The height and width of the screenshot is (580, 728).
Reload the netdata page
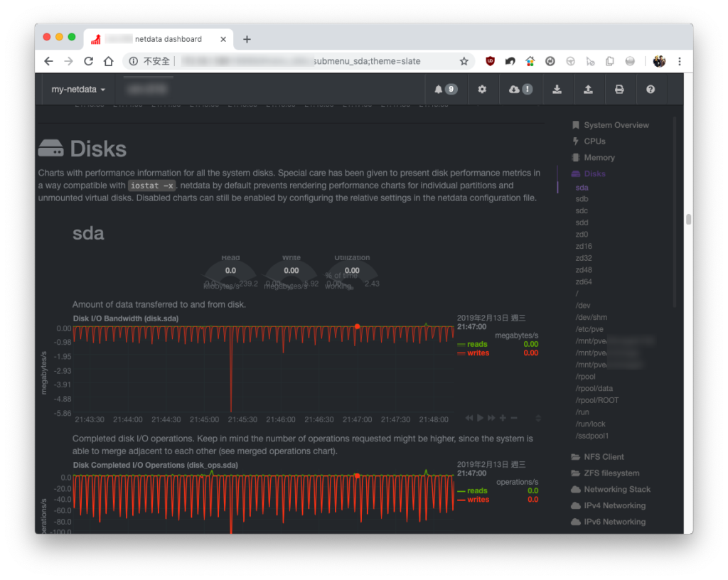[88, 61]
